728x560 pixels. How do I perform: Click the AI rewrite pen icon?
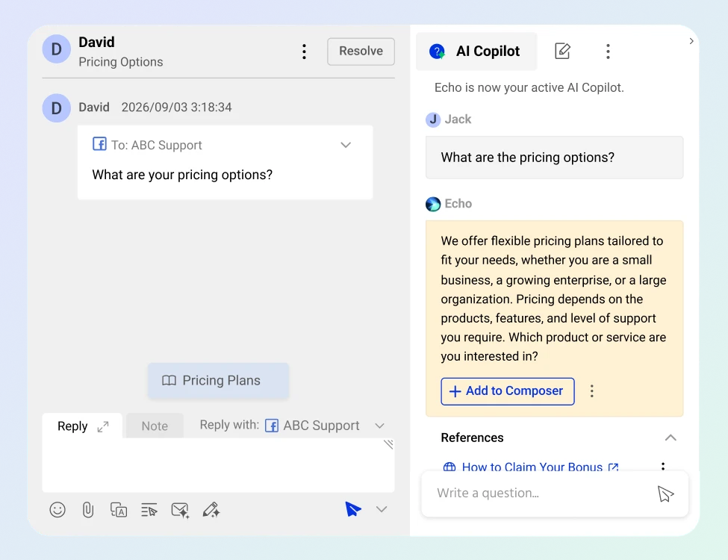(211, 510)
